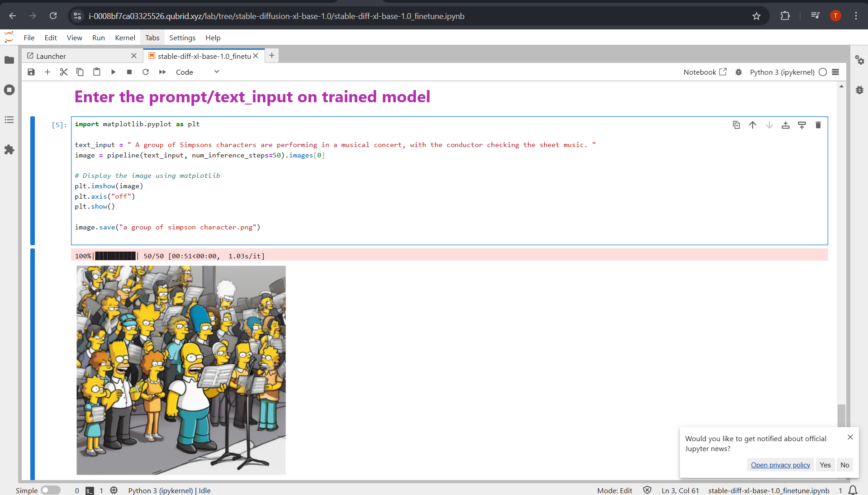Image resolution: width=868 pixels, height=495 pixels.
Task: Open privacy policy link
Action: (x=780, y=465)
